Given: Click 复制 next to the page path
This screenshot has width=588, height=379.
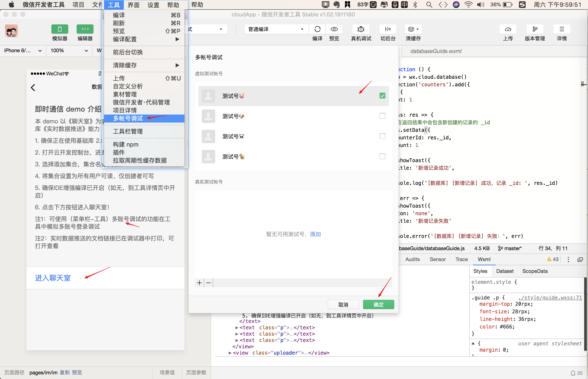Looking at the screenshot, I should click(64, 373).
